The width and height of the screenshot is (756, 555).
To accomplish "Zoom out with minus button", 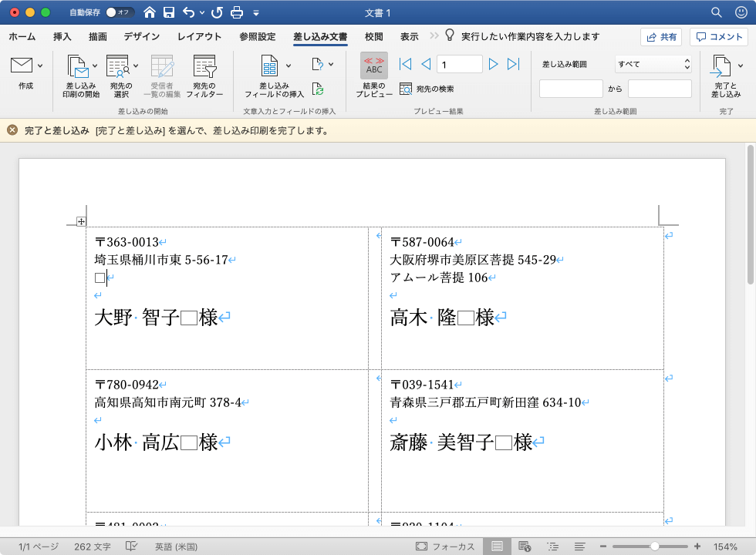I will (x=602, y=547).
